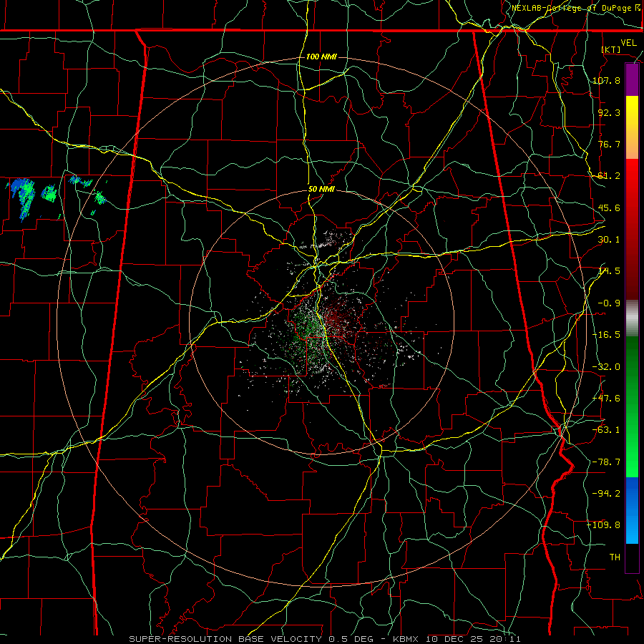The width and height of the screenshot is (644, 644).
Task: Click the VEL legend title
Action: [629, 43]
